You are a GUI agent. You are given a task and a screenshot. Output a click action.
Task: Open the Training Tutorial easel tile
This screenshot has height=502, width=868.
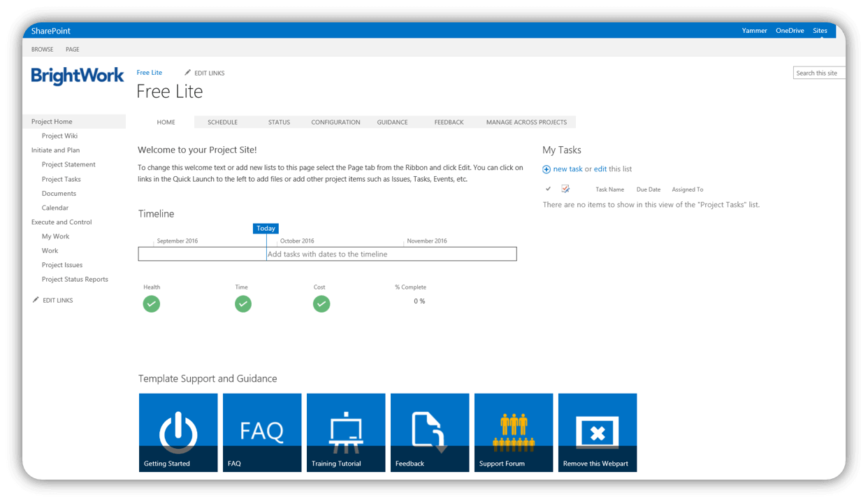coord(346,432)
